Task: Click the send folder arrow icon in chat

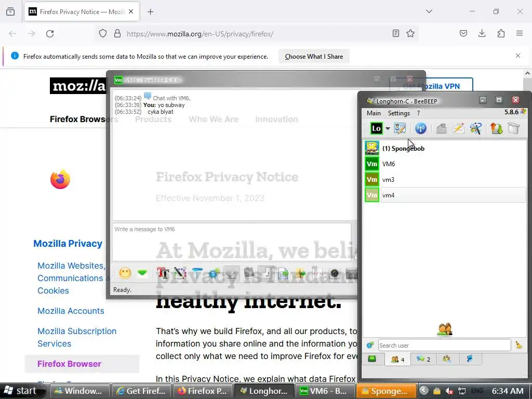Action: click(300, 273)
